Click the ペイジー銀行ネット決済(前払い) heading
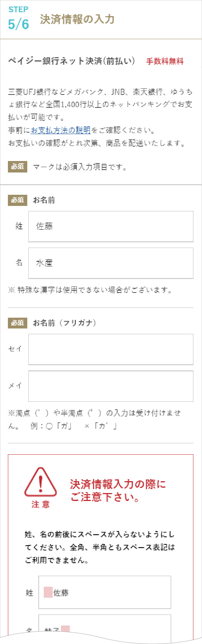 click(72, 61)
